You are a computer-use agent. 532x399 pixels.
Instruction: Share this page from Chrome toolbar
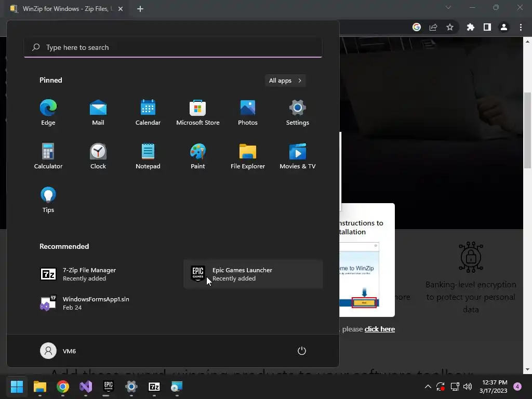click(x=433, y=27)
